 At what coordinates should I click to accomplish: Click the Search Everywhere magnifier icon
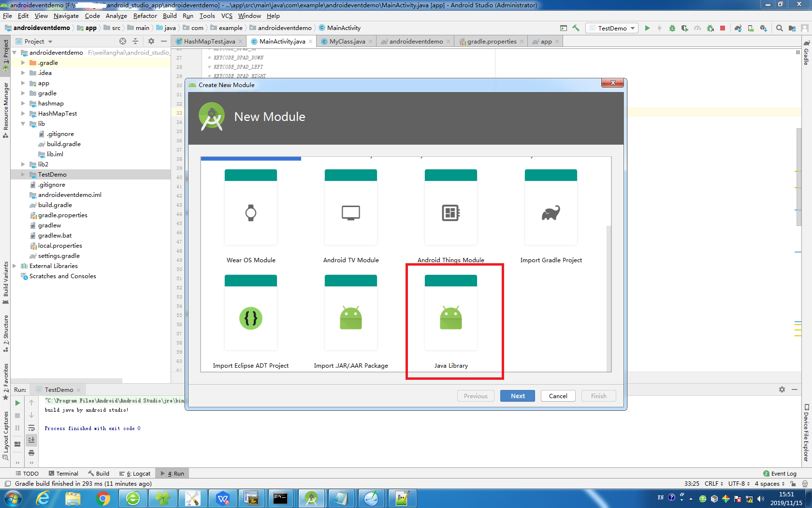click(779, 28)
